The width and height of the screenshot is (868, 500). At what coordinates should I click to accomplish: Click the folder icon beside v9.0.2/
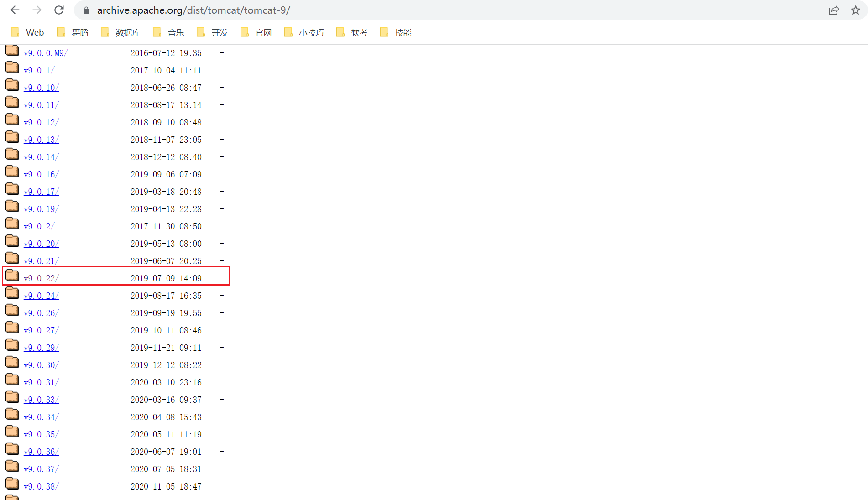(12, 224)
